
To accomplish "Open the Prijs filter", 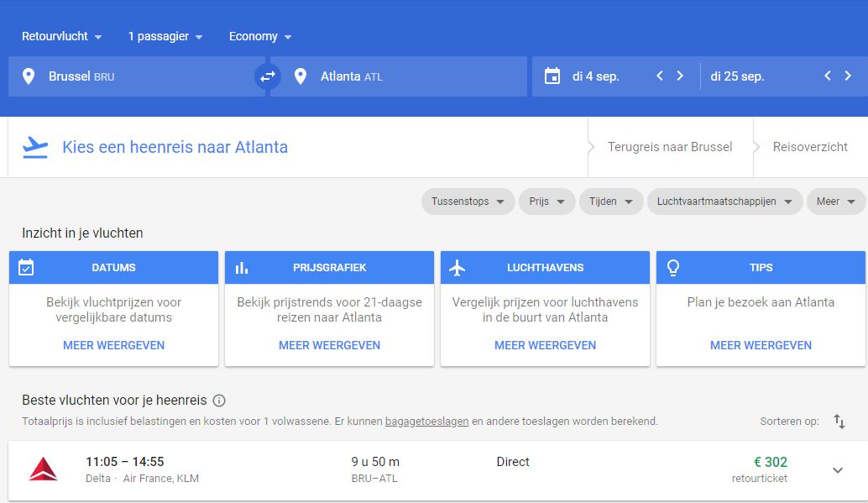I will pos(546,202).
